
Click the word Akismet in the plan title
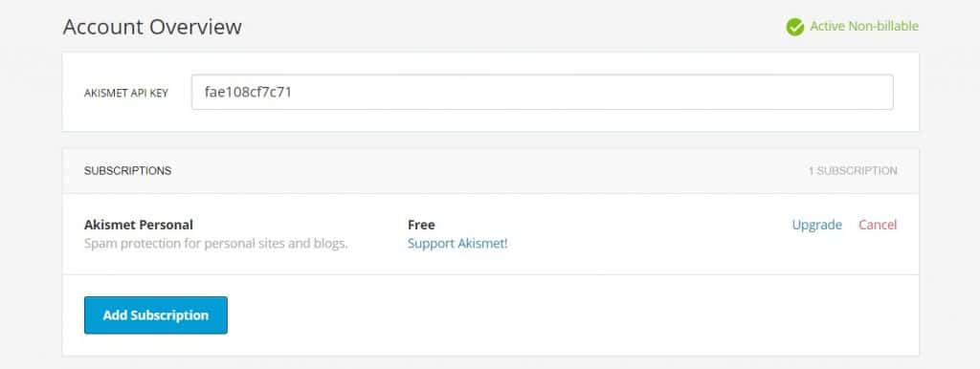pyautogui.click(x=107, y=225)
